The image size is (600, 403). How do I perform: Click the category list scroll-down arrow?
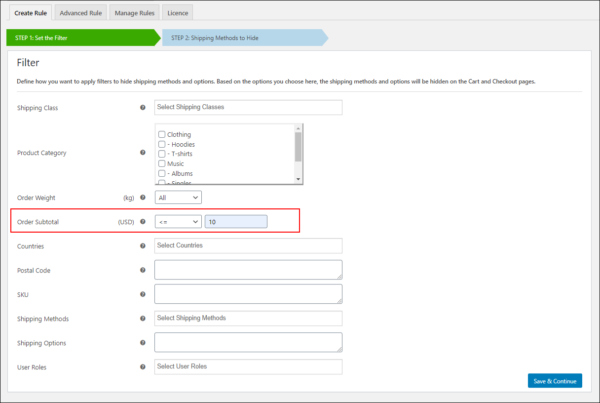pyautogui.click(x=298, y=179)
